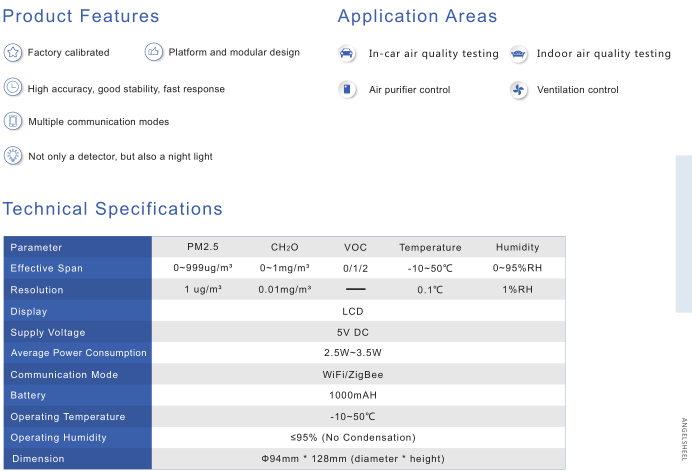Click 'Factory calibrated' feature text
Viewport: 692px width, 471px height.
[x=68, y=53]
